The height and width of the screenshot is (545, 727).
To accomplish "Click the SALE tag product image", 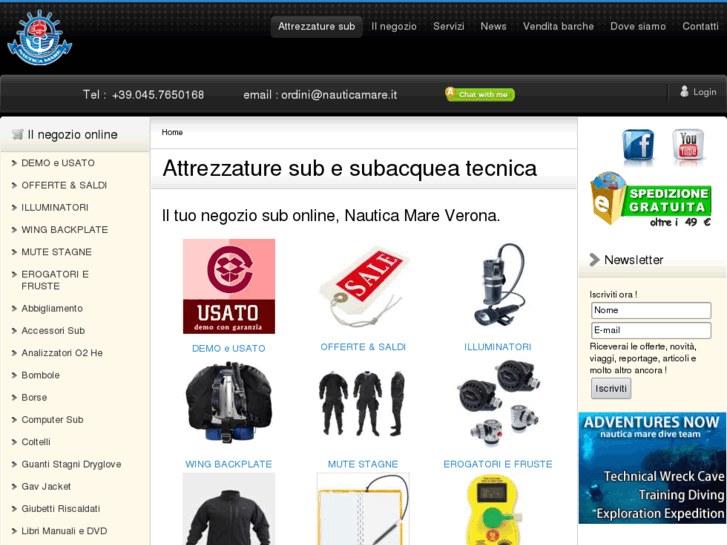I will coord(363,288).
